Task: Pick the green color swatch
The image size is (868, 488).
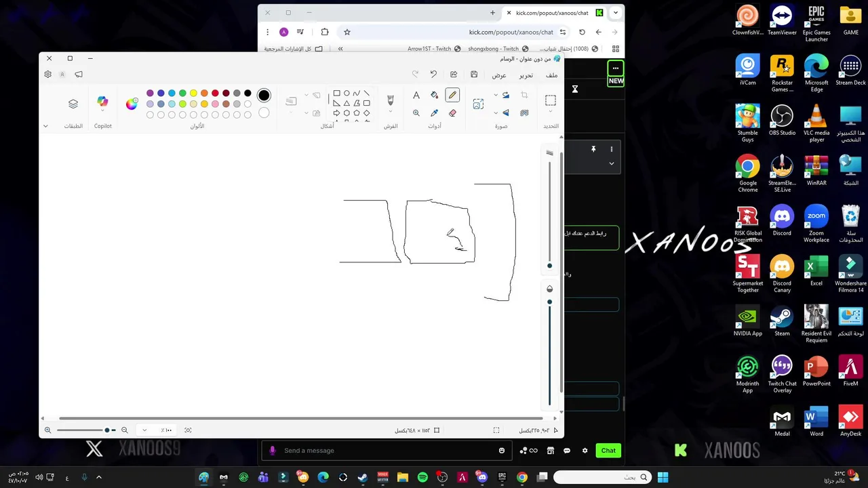Action: pyautogui.click(x=182, y=94)
